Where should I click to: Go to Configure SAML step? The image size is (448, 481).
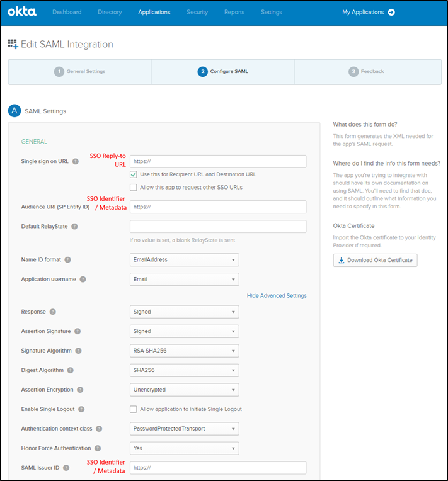[223, 72]
